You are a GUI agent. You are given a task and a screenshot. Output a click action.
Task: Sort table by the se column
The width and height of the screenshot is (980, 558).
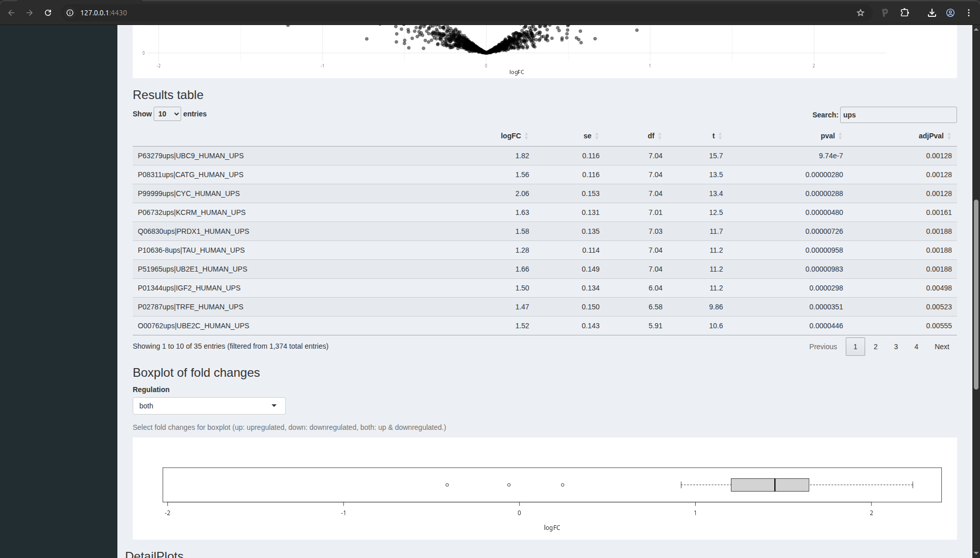coord(591,136)
